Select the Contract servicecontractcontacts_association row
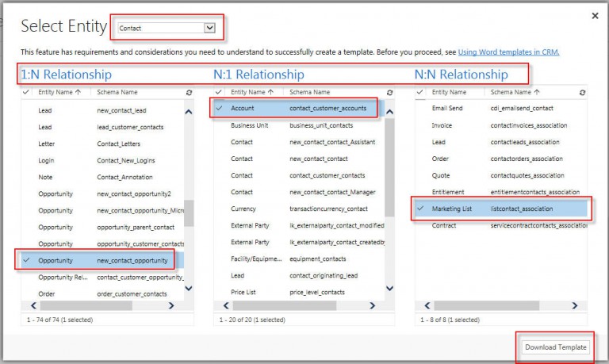 click(x=501, y=226)
